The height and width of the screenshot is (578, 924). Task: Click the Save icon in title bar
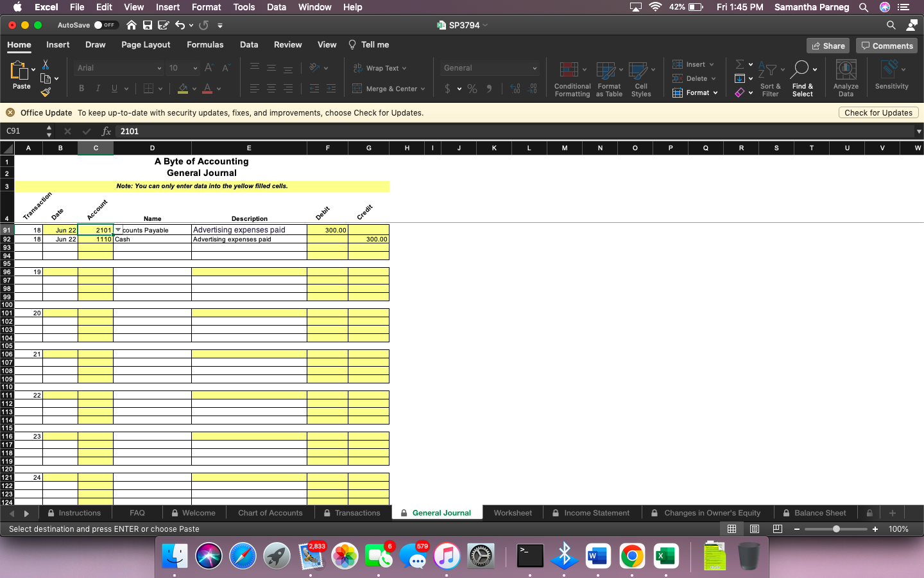click(x=148, y=25)
